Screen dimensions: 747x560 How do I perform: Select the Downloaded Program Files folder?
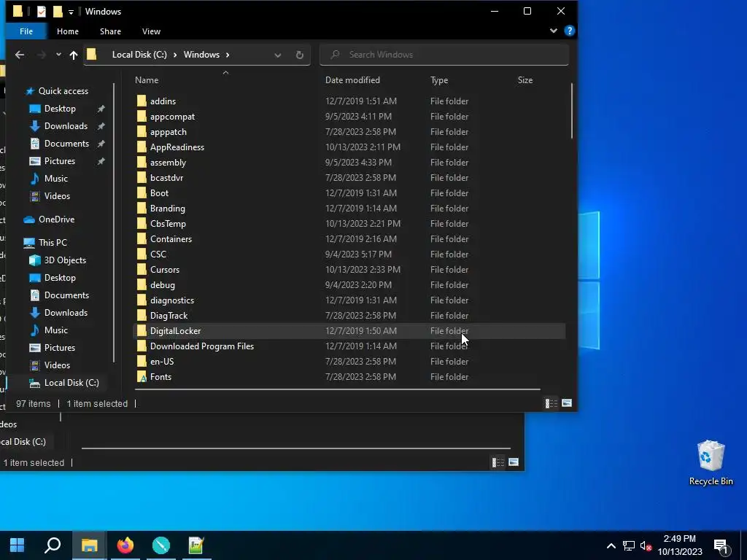(202, 346)
